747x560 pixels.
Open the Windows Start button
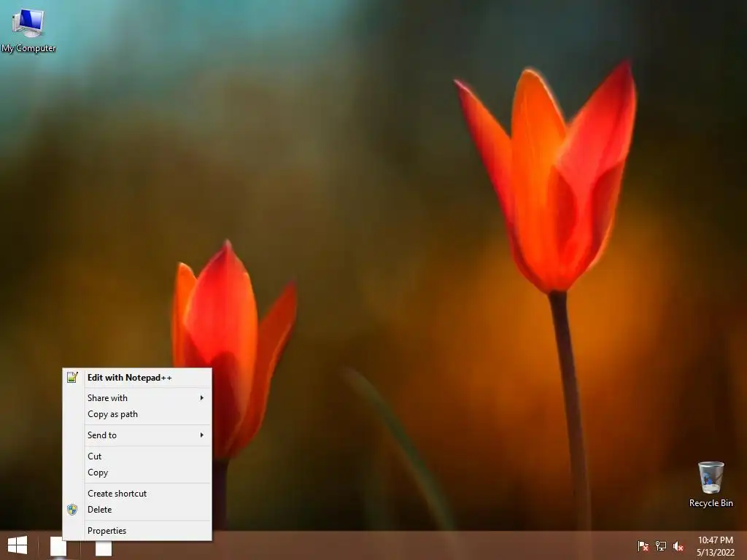[18, 545]
